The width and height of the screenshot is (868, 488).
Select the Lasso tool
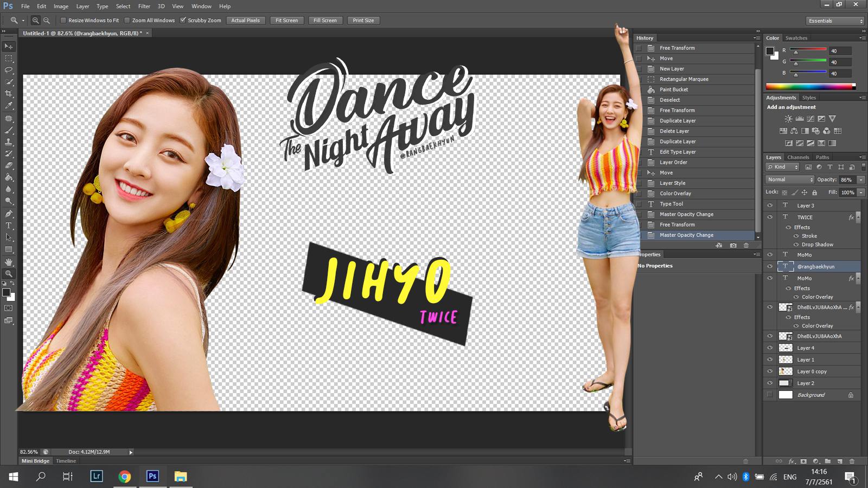coord(9,70)
